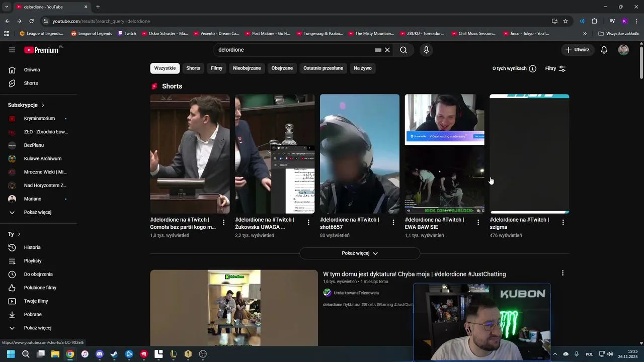Screen dimensions: 644x362
Task: Open the szigma short thumbnail
Action: [x=529, y=154]
